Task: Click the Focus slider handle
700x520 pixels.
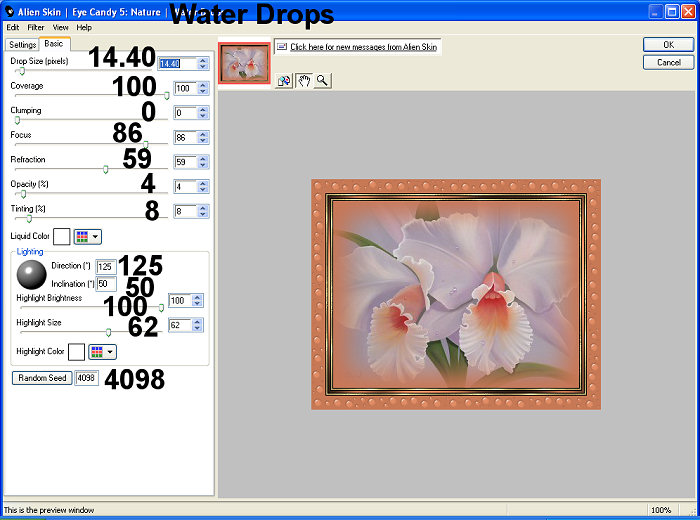Action: (x=146, y=144)
